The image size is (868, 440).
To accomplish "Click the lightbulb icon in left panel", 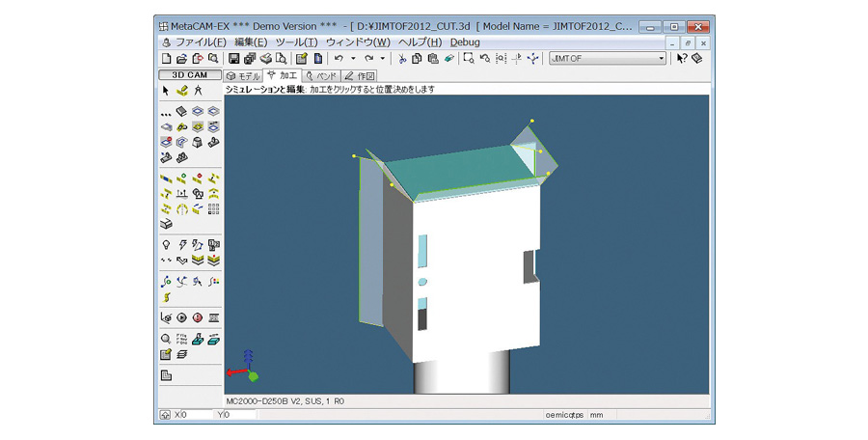I will coord(166,244).
